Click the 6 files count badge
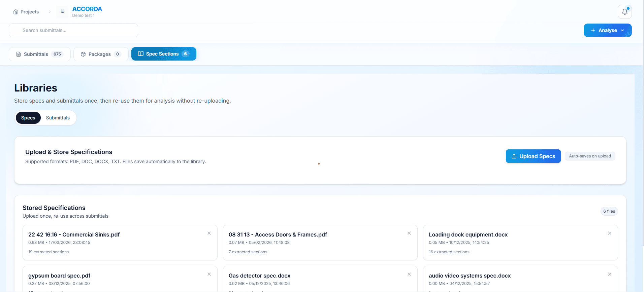This screenshot has width=644, height=292. [609, 211]
